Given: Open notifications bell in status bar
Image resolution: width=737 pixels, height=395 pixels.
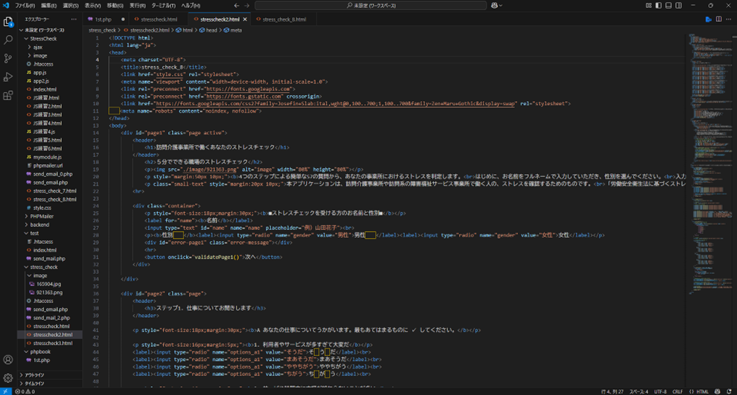Looking at the screenshot, I should (x=729, y=391).
